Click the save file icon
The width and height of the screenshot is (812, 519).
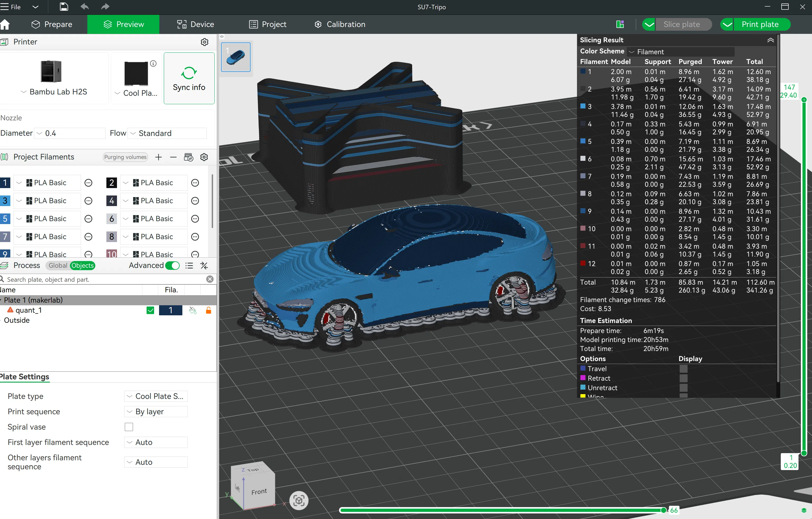click(64, 7)
